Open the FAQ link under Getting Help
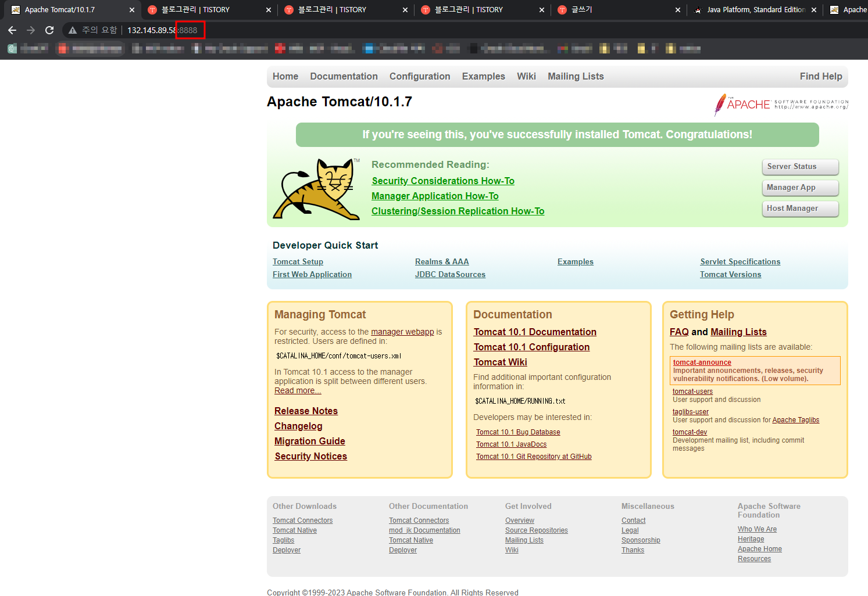This screenshot has width=868, height=596. coord(679,332)
